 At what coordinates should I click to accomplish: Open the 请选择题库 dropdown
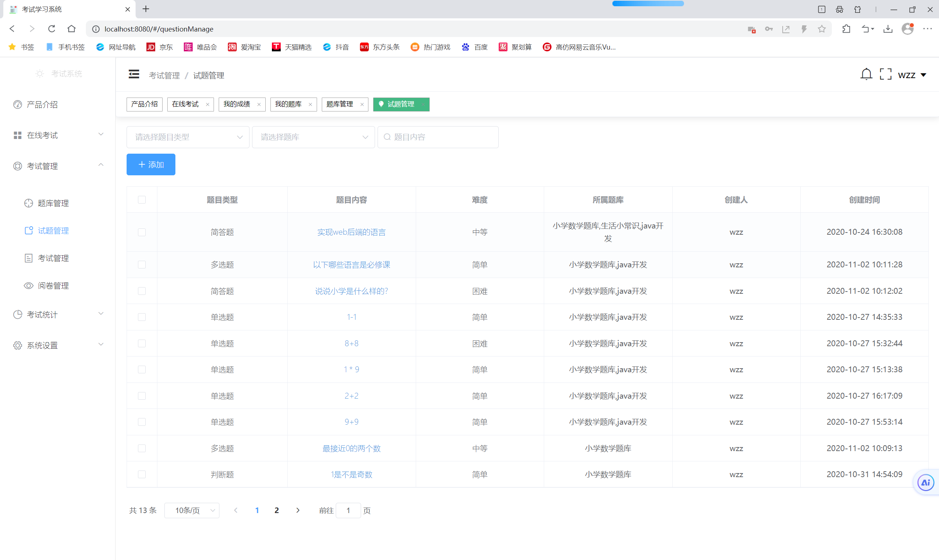(313, 137)
